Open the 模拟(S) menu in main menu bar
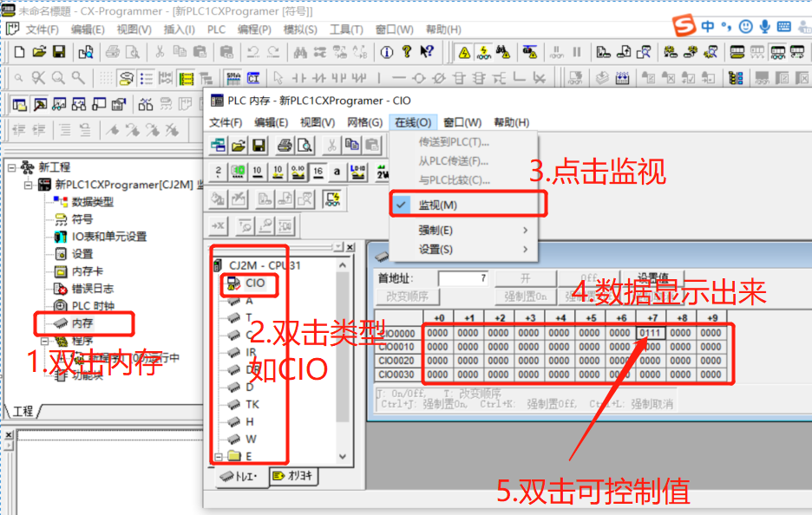812x515 pixels. point(300,29)
